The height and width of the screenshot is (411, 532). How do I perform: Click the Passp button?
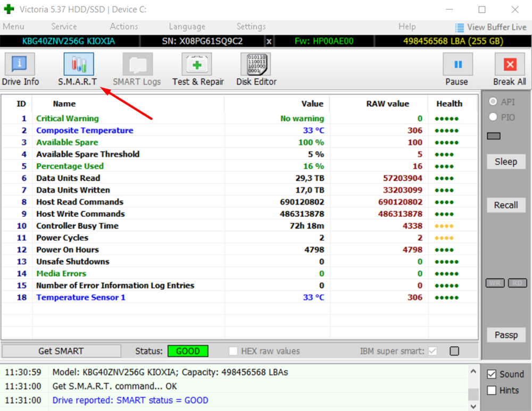coord(506,335)
